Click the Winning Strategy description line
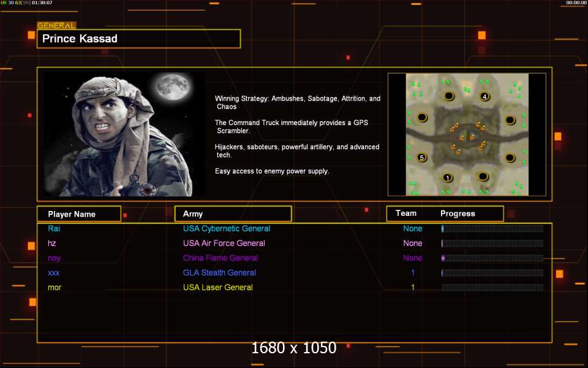The image size is (588, 368). click(298, 102)
